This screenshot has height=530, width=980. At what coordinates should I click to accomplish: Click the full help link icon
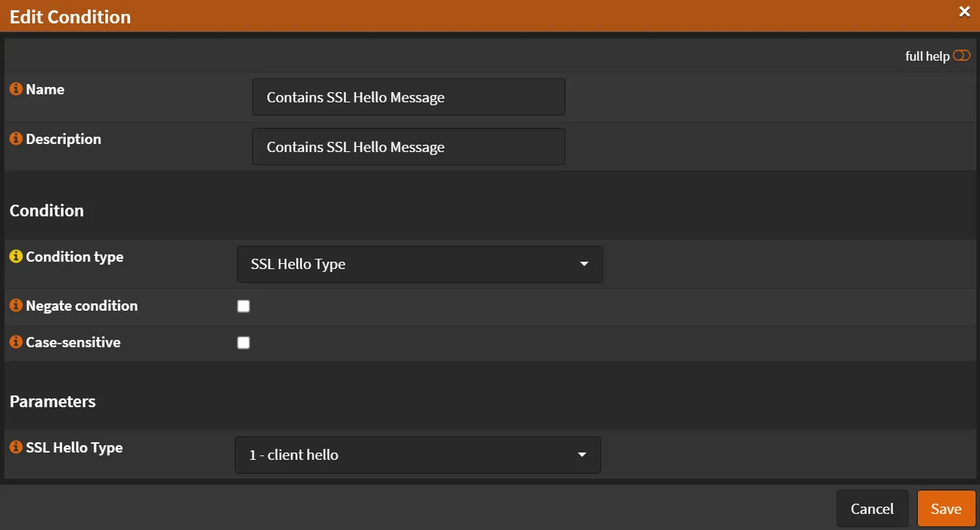(x=962, y=55)
